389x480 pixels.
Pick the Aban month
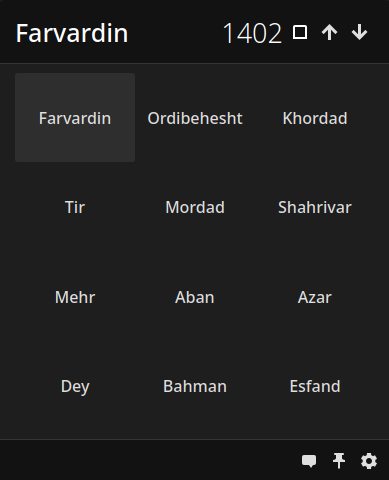pyautogui.click(x=195, y=297)
